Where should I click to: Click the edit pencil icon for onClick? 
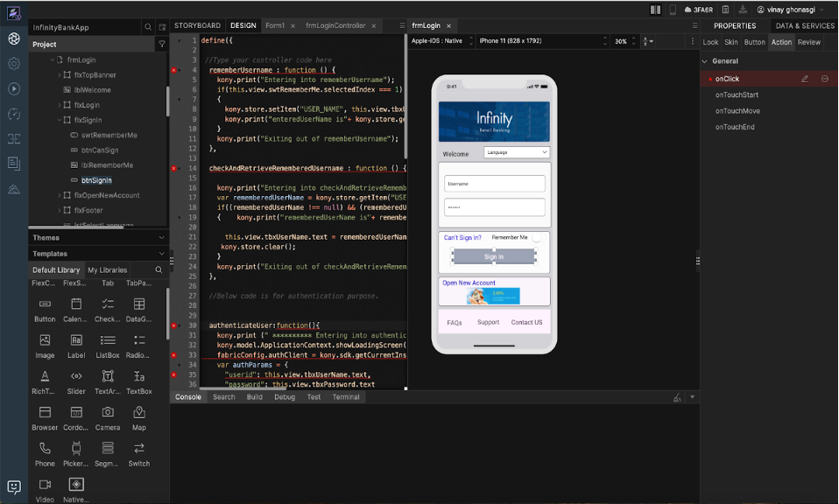tap(805, 79)
